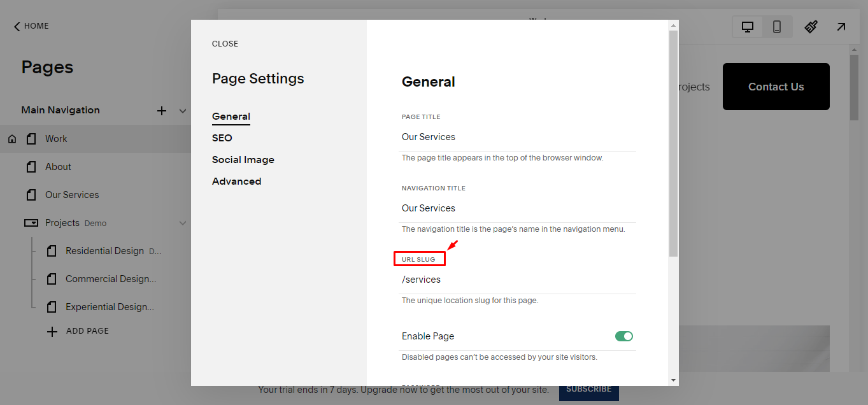Screen dimensions: 868x405
Task: Open the Social Image settings
Action: pyautogui.click(x=243, y=159)
